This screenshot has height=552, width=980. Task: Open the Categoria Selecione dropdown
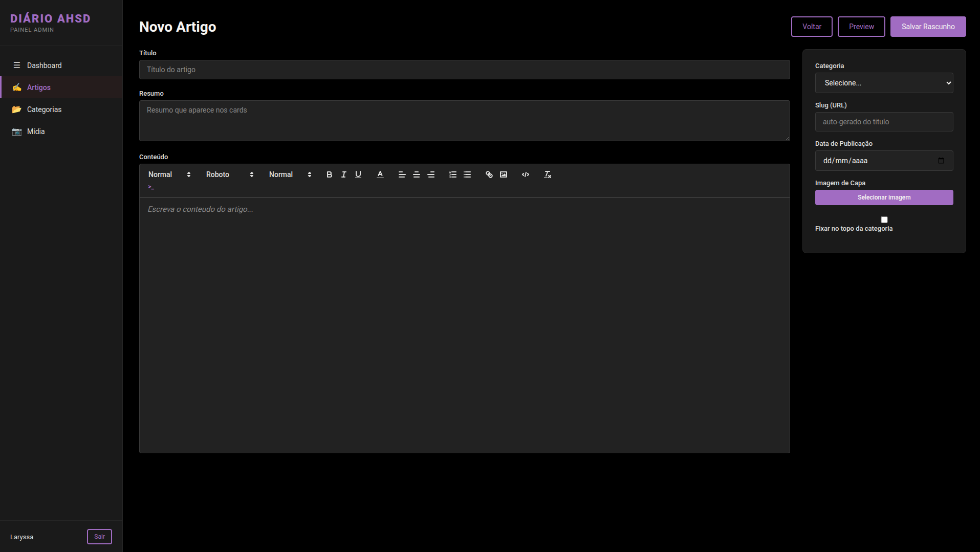[884, 83]
